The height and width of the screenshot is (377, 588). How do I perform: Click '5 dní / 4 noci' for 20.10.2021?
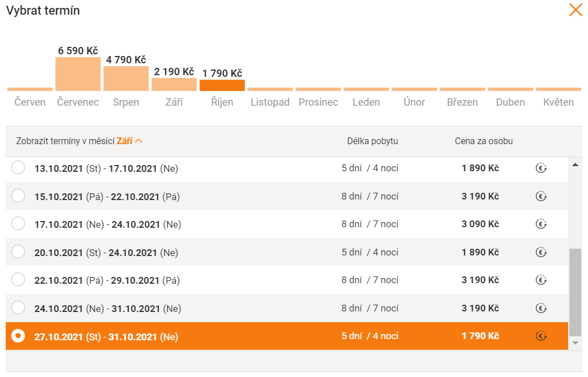tap(370, 252)
